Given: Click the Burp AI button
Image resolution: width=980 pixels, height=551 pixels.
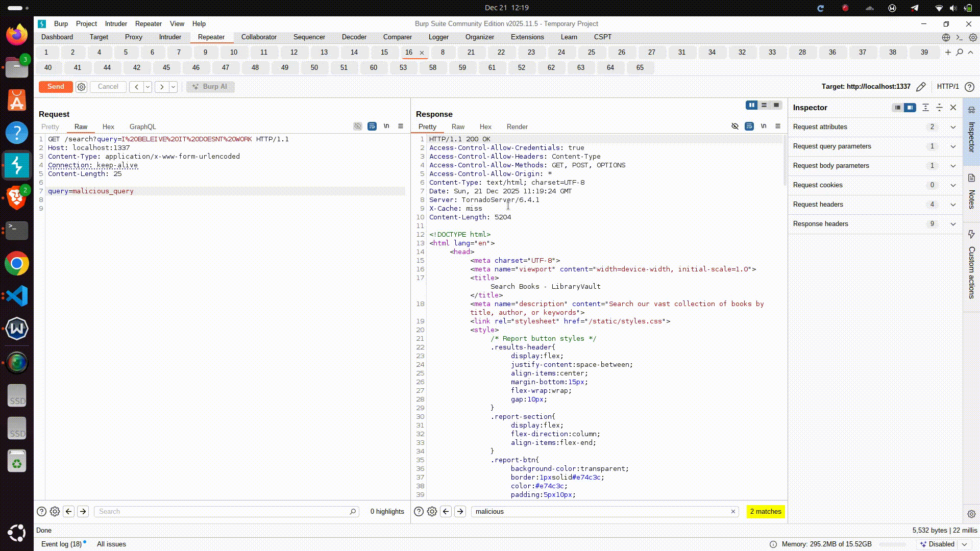Looking at the screenshot, I should [x=210, y=87].
